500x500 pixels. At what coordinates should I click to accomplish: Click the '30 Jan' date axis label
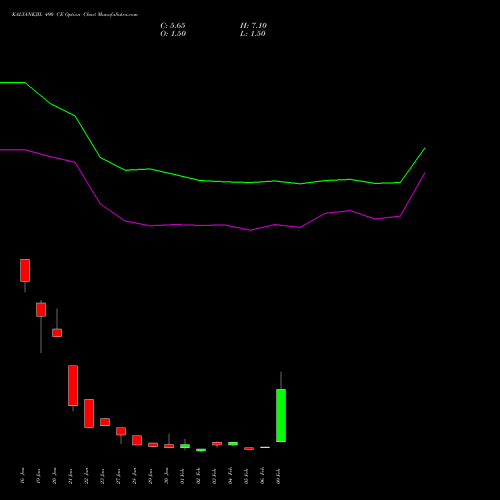166,476
